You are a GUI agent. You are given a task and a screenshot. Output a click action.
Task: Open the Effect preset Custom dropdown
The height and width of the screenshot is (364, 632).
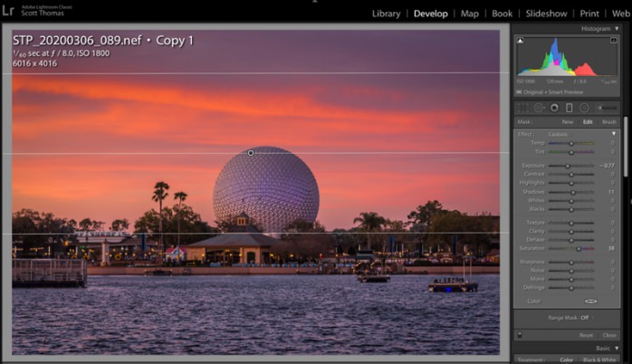click(558, 134)
